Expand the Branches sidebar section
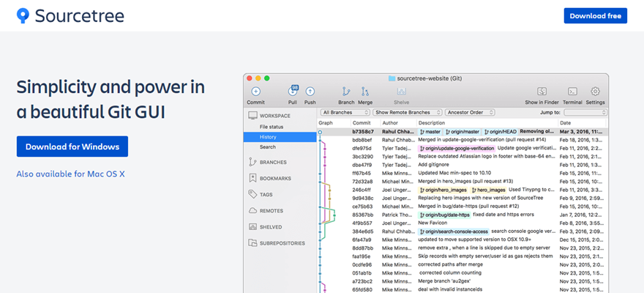 [273, 162]
